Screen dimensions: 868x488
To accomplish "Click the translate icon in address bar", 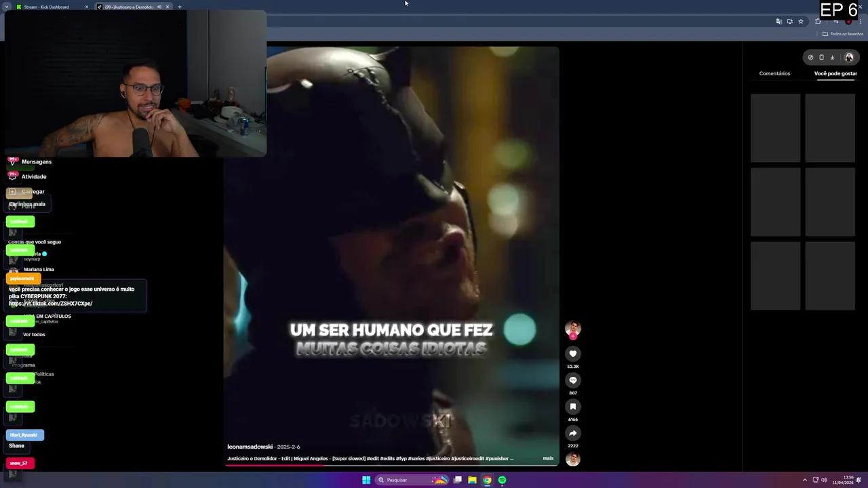I will [779, 22].
